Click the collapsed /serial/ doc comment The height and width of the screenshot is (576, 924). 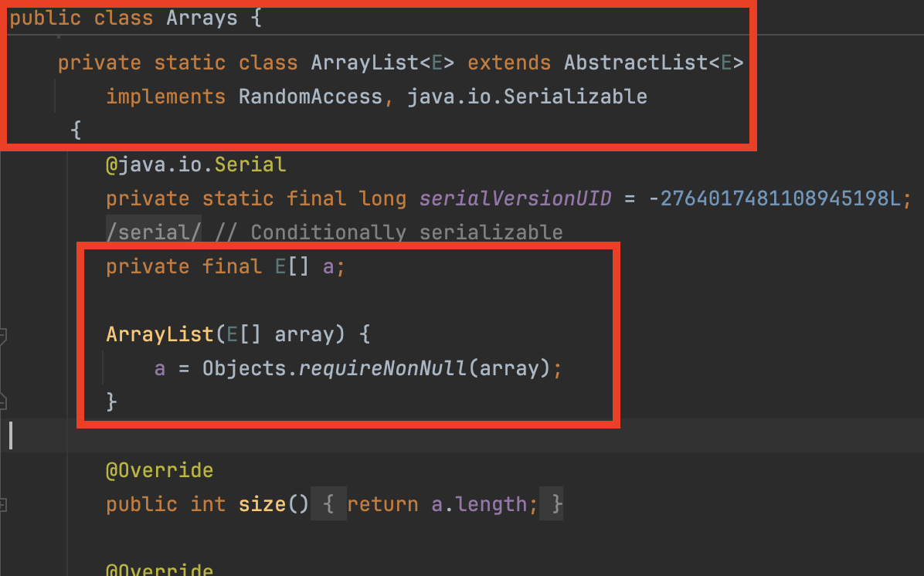tap(154, 232)
